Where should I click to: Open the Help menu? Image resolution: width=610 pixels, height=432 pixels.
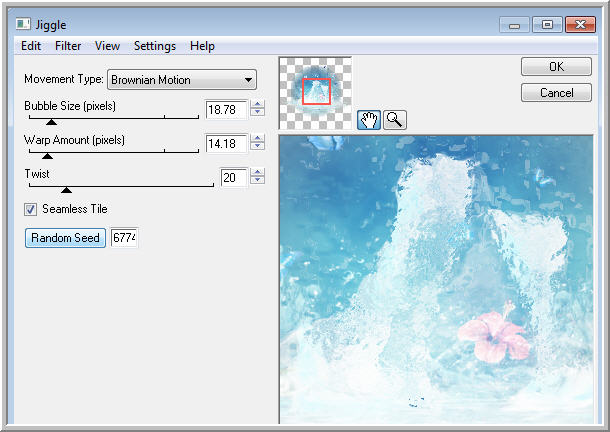coord(202,46)
